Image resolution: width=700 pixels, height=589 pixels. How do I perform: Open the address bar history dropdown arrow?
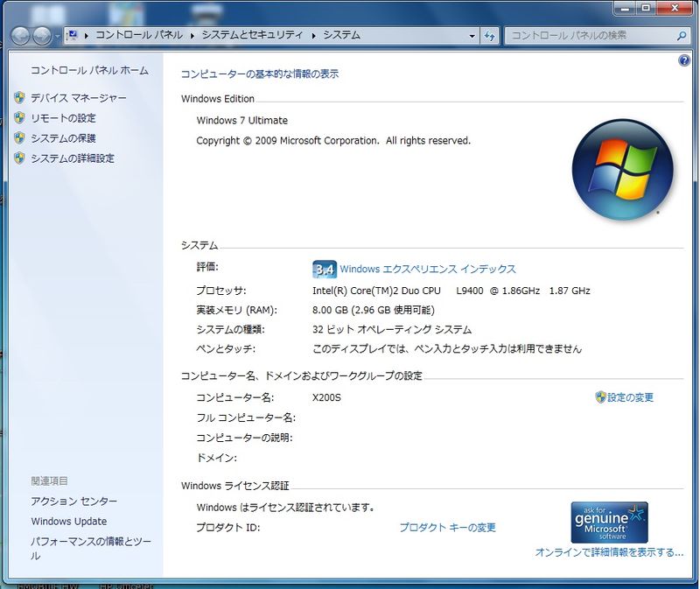click(472, 36)
